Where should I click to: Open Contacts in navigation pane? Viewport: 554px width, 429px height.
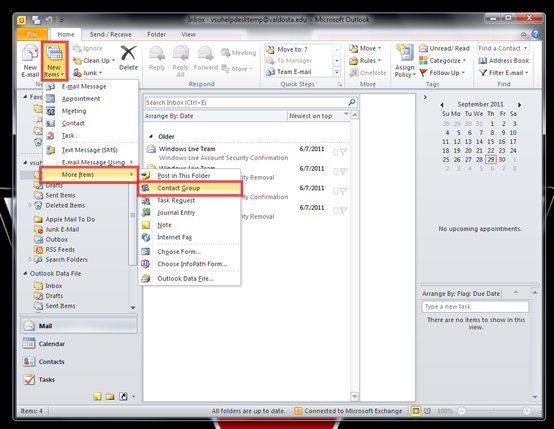coord(79,362)
